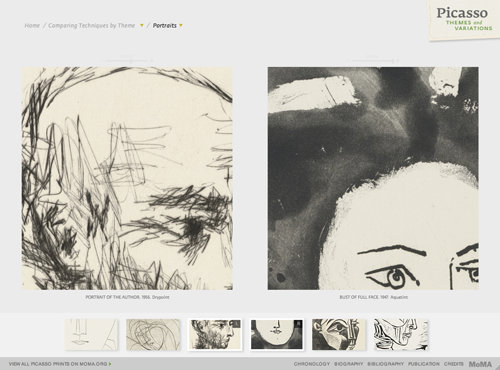The width and height of the screenshot is (500, 370).
Task: Choose the bearded profile portrait thumbnail
Action: [x=215, y=334]
